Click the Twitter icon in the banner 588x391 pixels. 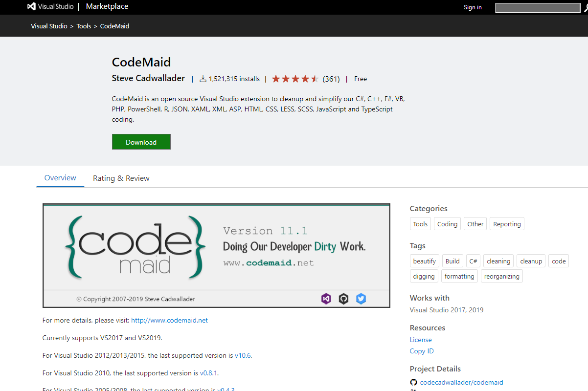361,299
